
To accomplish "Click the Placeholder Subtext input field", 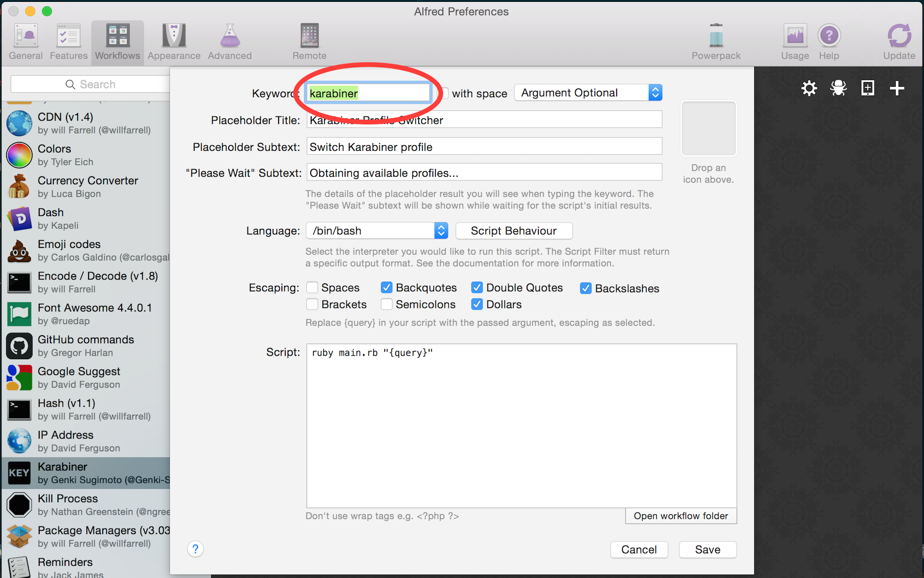I will (484, 147).
